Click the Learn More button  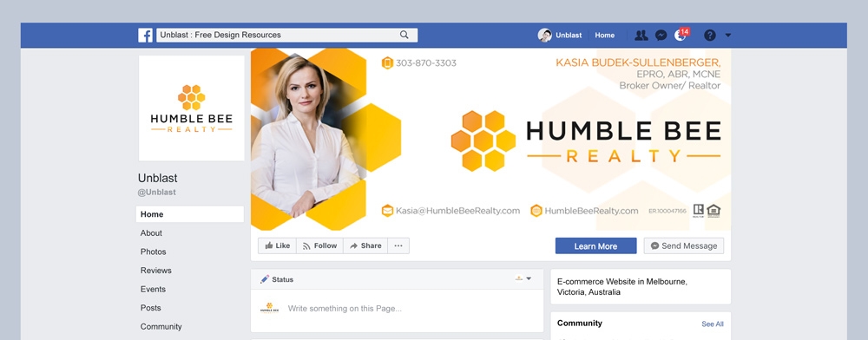595,246
